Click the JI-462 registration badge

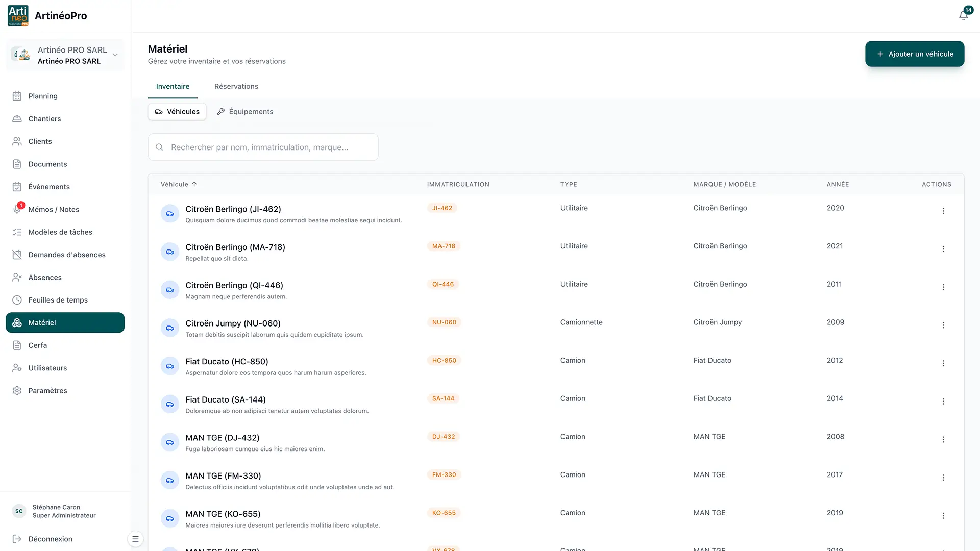click(442, 208)
